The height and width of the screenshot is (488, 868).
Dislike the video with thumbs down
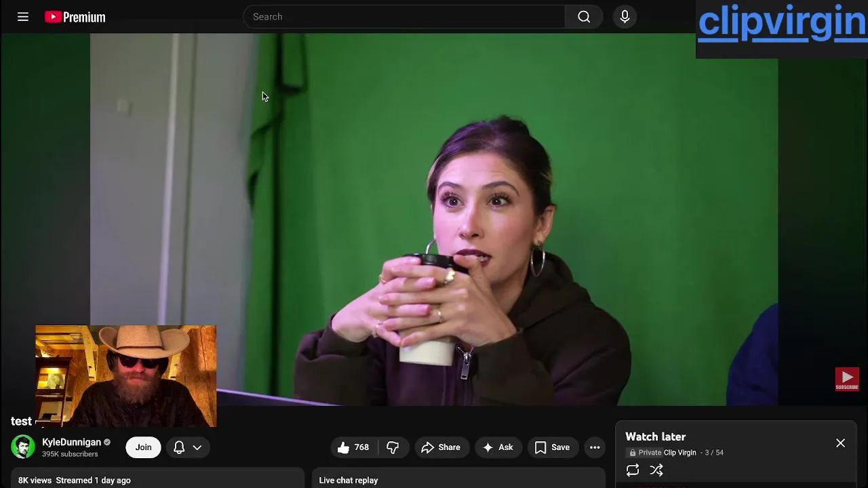(393, 447)
